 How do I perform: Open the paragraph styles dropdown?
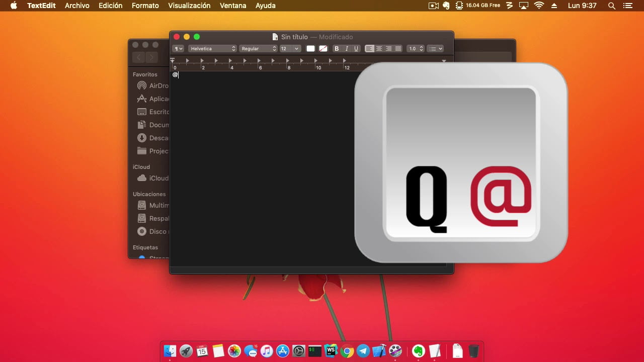[x=178, y=49]
